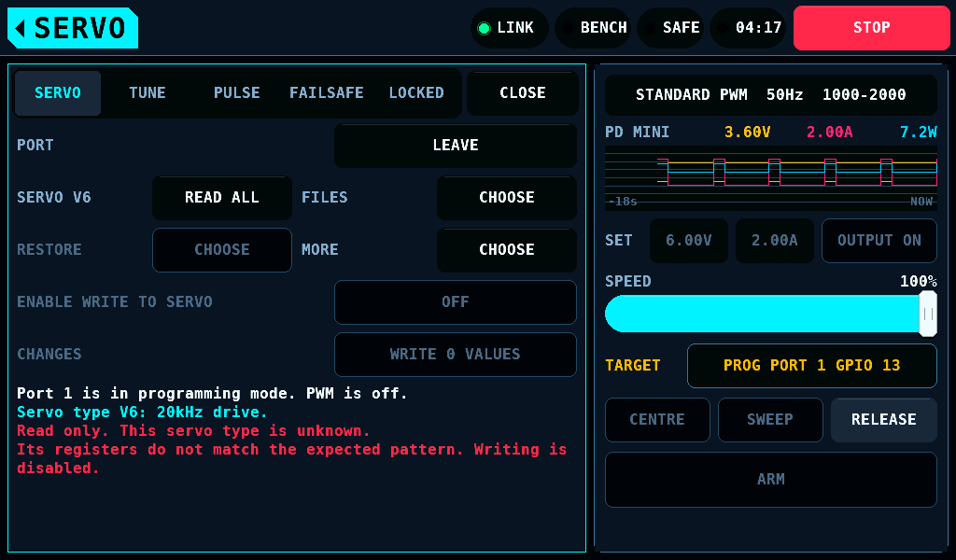Open the TARGET PROG PORT 1 GPIO 13 selector
This screenshot has width=956, height=560.
811,366
